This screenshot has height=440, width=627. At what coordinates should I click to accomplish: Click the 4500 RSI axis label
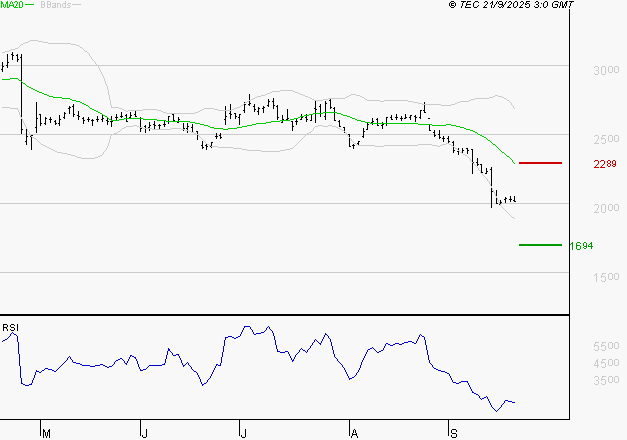[x=606, y=363]
